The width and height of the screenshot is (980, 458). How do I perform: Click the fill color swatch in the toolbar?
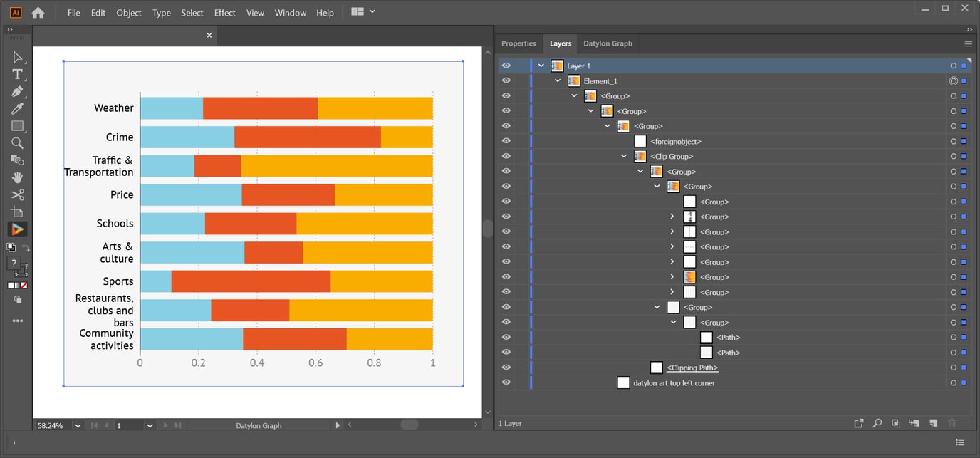pyautogui.click(x=11, y=285)
